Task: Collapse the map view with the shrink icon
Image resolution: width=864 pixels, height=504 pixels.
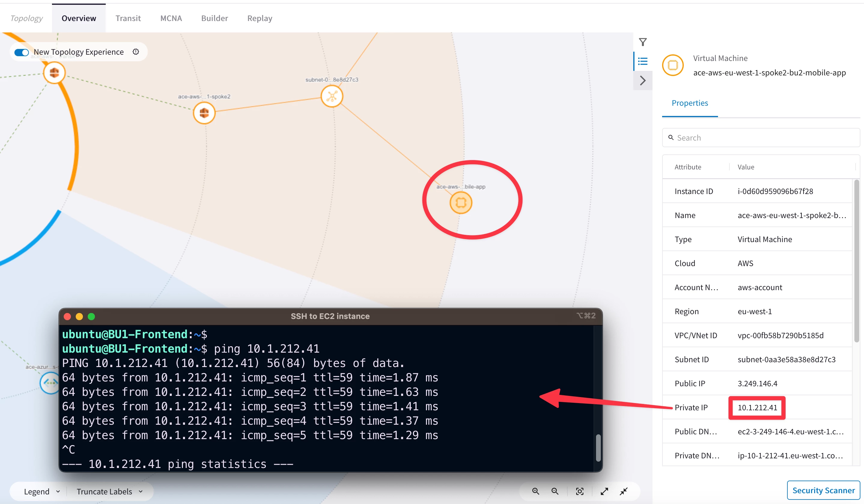Action: point(623,491)
